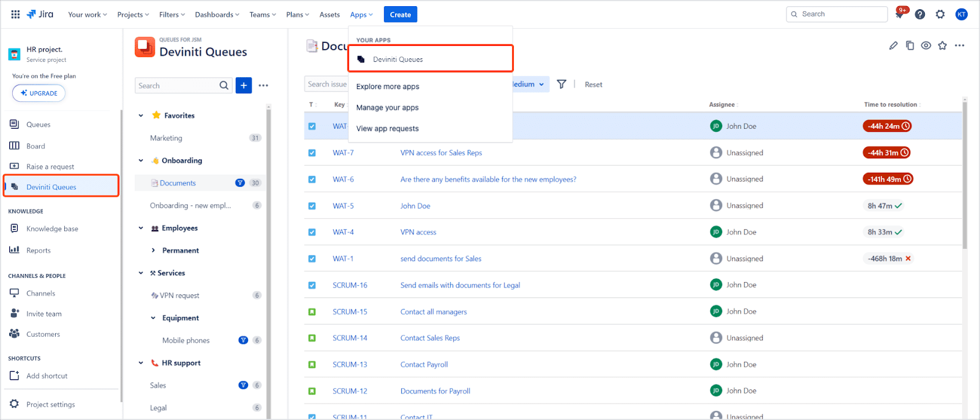980x420 pixels.
Task: Toggle the checkbox in the John Doe 44h 24m row
Action: [x=312, y=126]
